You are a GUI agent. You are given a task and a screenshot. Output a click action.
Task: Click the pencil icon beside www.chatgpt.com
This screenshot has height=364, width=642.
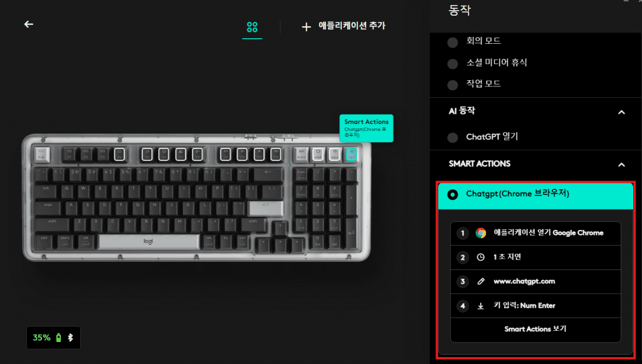[481, 281]
